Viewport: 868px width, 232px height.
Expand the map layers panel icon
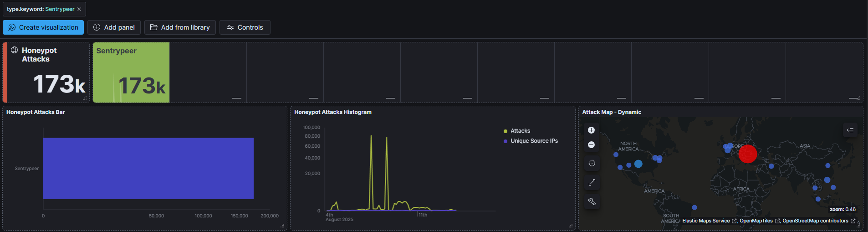coord(850,130)
